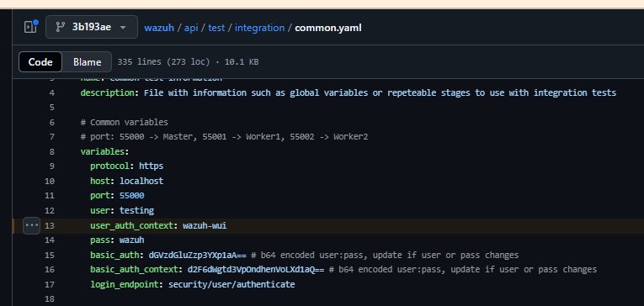This screenshot has height=306, width=644.
Task: Click the 'protocol' key text
Action: [109, 166]
